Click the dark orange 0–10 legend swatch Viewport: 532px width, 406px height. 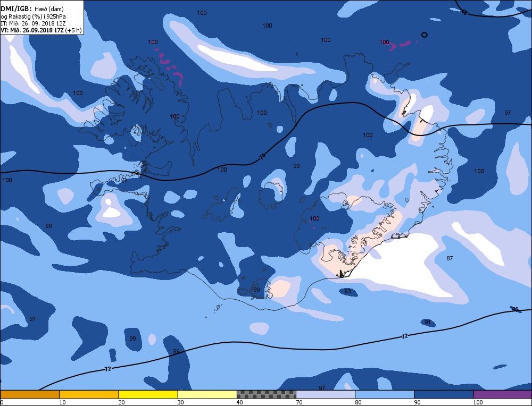(x=30, y=394)
